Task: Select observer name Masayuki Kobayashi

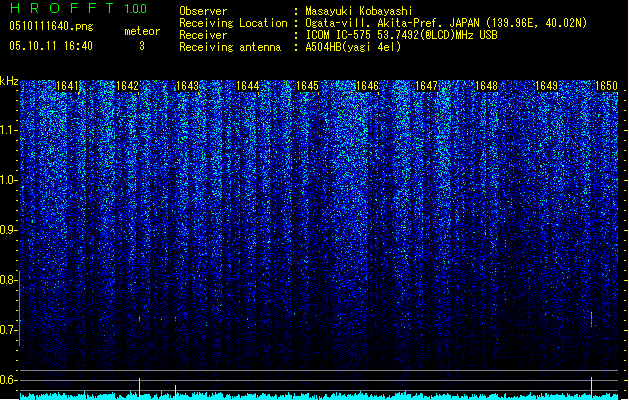Action: (359, 11)
